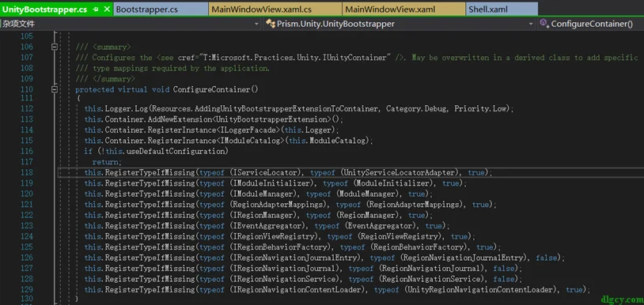The image size is (644, 305).
Task: Pin the UnityBootstrapper.cs tab
Action: coord(95,9)
